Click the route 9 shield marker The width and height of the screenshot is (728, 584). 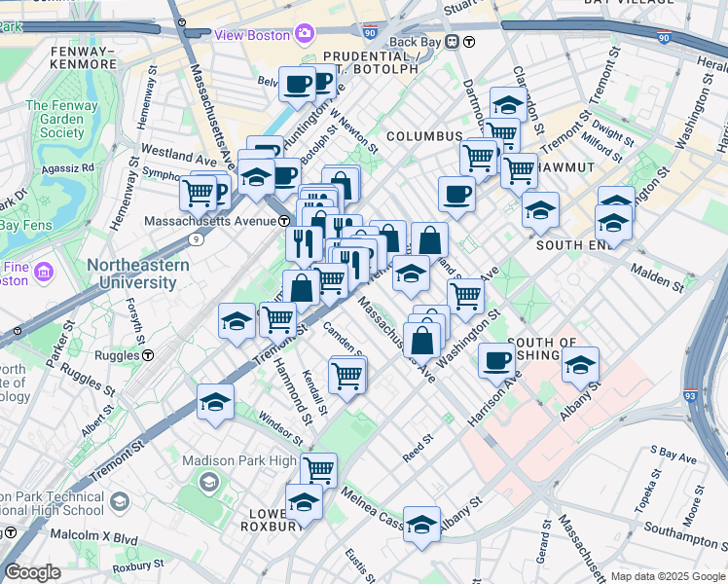pyautogui.click(x=197, y=239)
